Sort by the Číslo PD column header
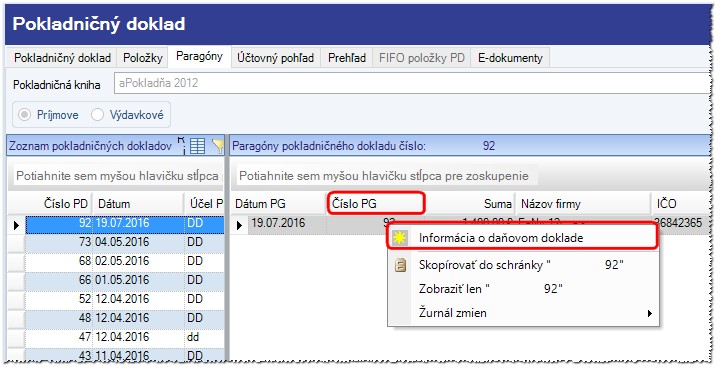 58,203
